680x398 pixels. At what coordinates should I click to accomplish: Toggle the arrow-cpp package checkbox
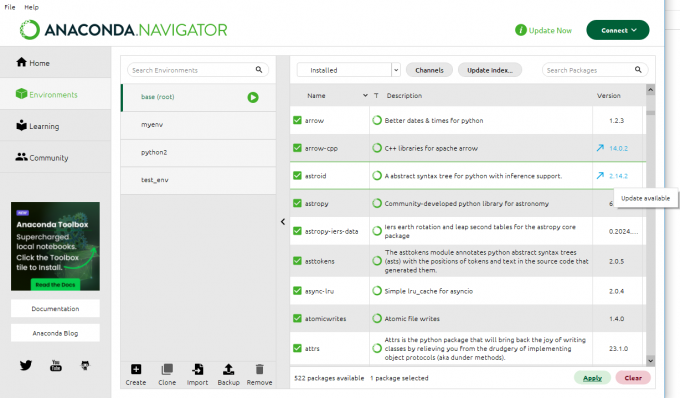[x=297, y=148]
